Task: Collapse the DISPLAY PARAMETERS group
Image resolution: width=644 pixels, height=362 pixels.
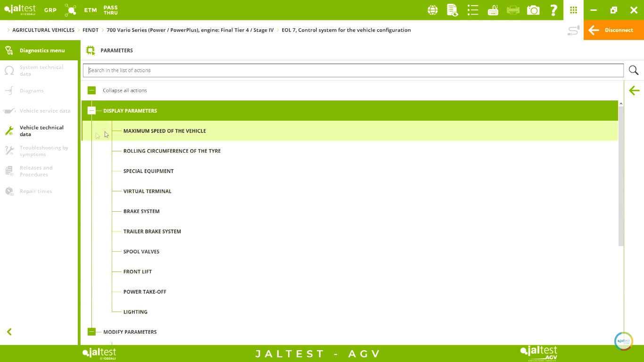Action: 91,111
